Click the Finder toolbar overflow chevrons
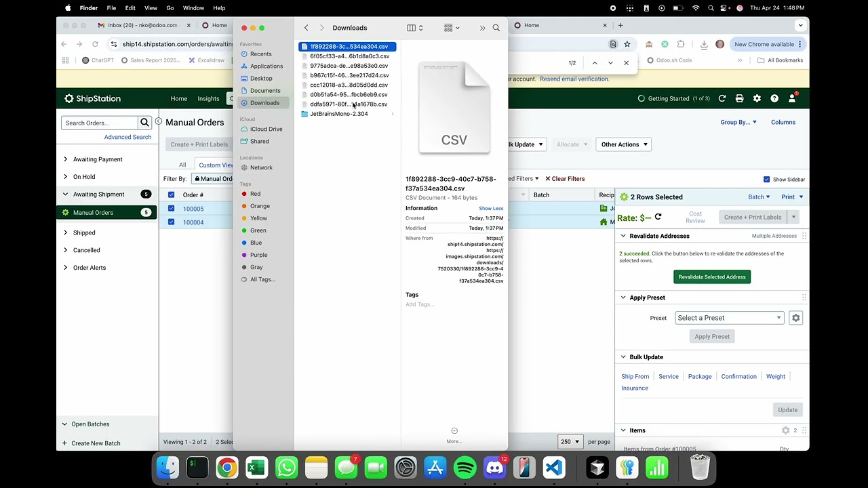The image size is (868, 488). 482,28
